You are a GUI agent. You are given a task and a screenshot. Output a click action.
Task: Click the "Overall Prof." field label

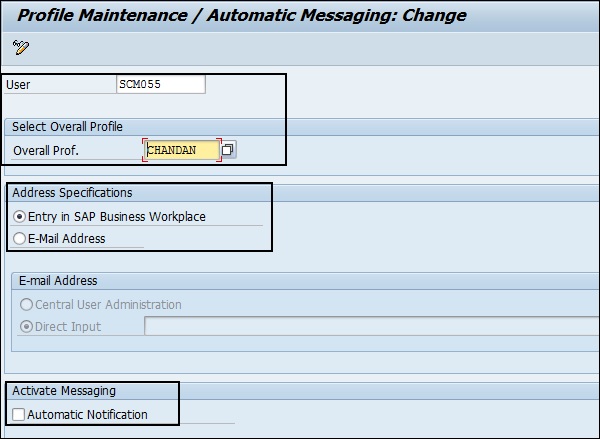click(x=46, y=150)
